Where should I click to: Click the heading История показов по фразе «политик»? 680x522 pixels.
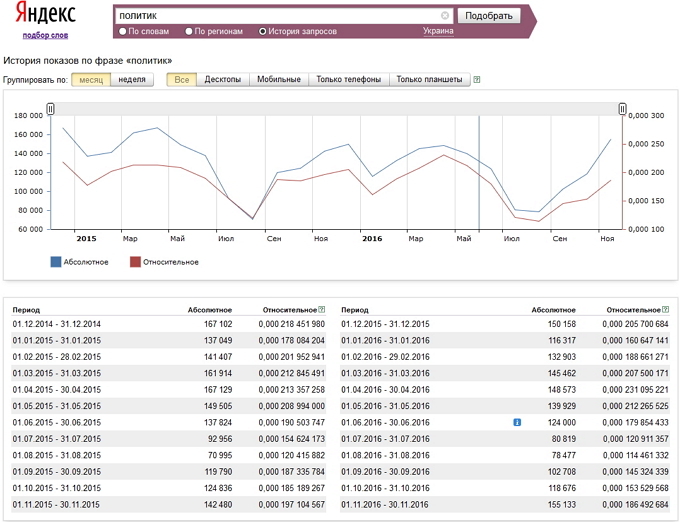(x=88, y=61)
